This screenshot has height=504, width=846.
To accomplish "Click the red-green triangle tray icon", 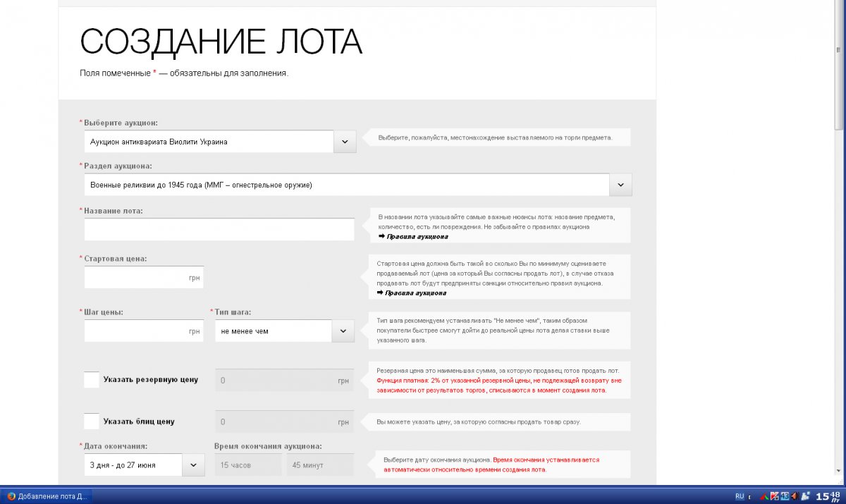I will (x=764, y=496).
